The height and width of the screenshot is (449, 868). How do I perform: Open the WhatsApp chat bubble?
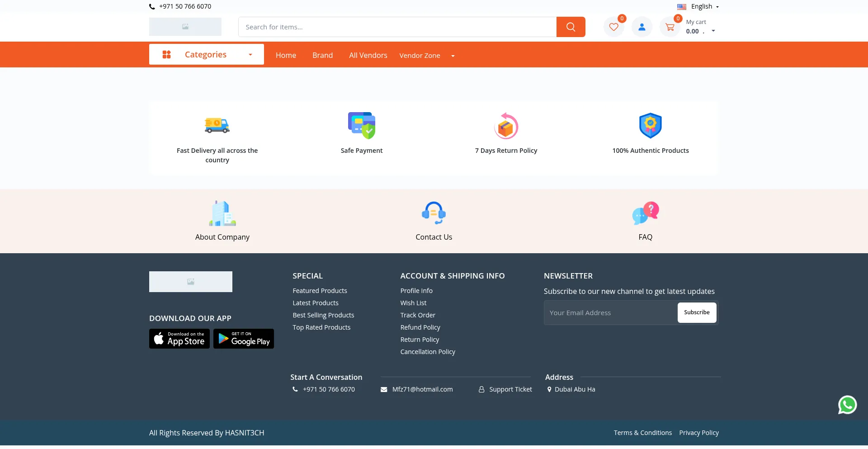[847, 405]
